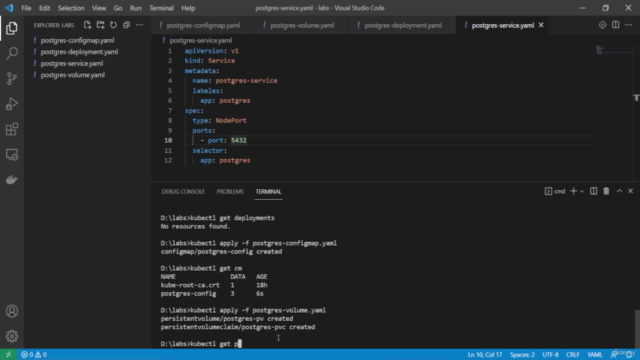Image resolution: width=640 pixels, height=360 pixels.
Task: Kill the terminal with trash icon
Action: [x=607, y=191]
